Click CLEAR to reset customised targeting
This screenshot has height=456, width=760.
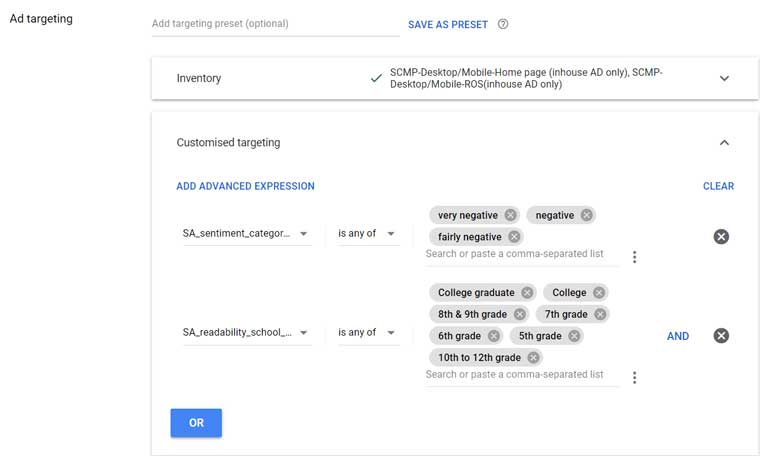click(x=718, y=186)
